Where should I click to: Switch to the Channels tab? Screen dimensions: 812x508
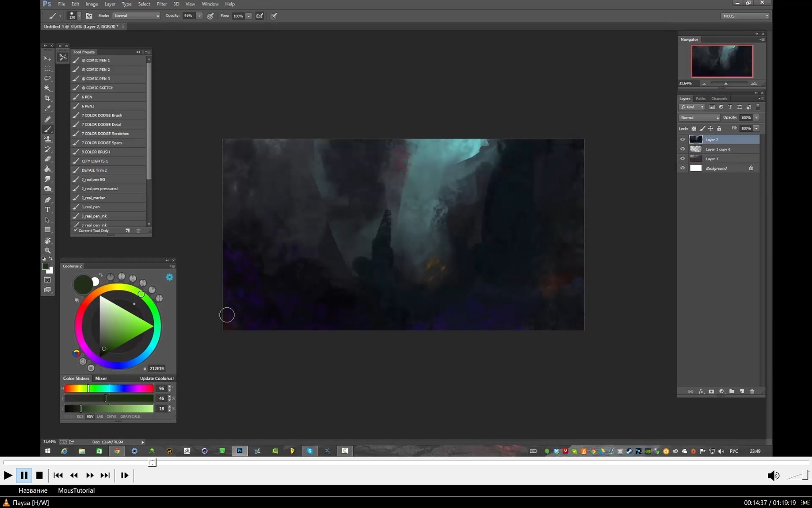pos(719,98)
